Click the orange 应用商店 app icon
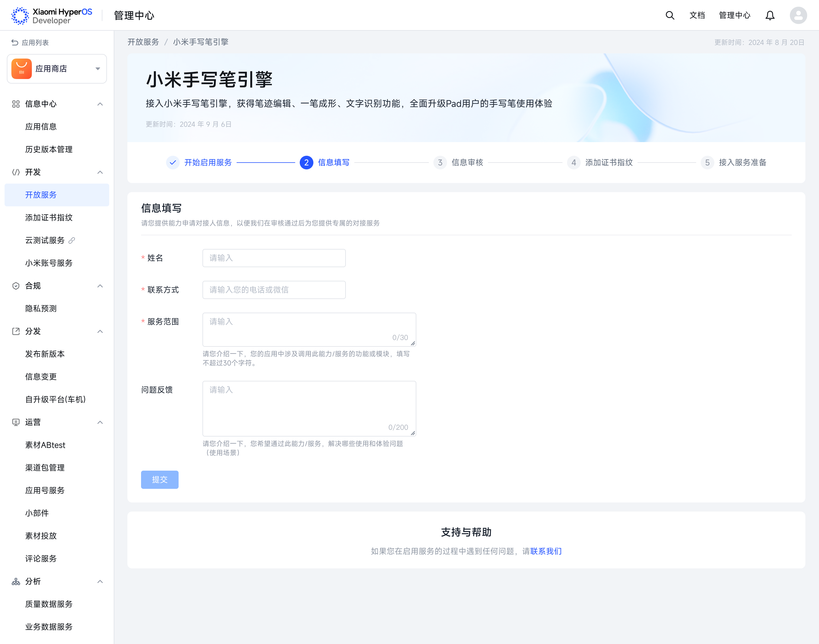This screenshot has width=819, height=644. coord(22,68)
